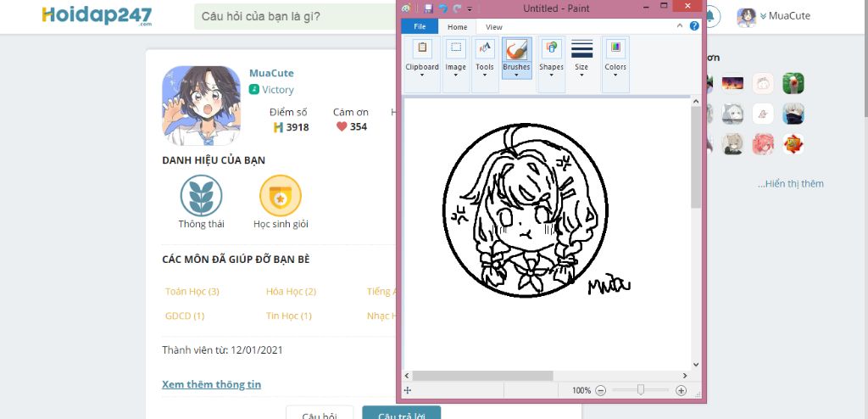Screen dimensions: 868x419
Task: Click the Paint zoom slider handle
Action: point(641,390)
